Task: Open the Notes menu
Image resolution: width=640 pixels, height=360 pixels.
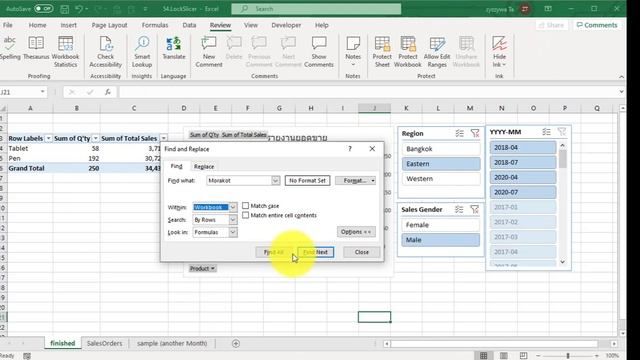Action: 353,51
